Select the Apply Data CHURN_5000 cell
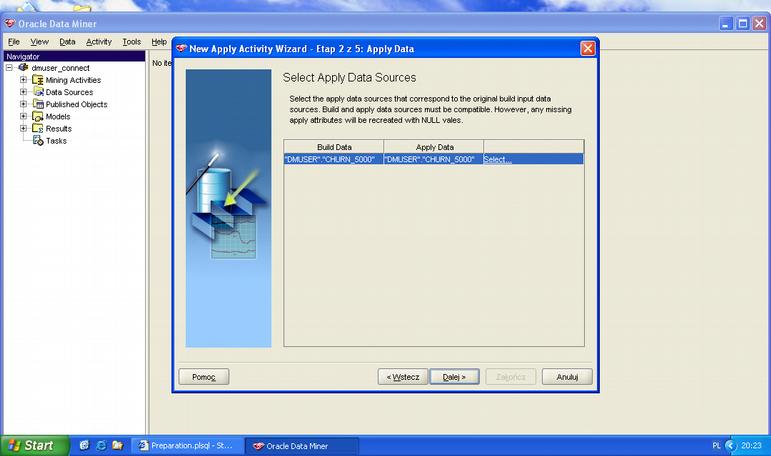This screenshot has height=456, width=771. click(x=433, y=159)
